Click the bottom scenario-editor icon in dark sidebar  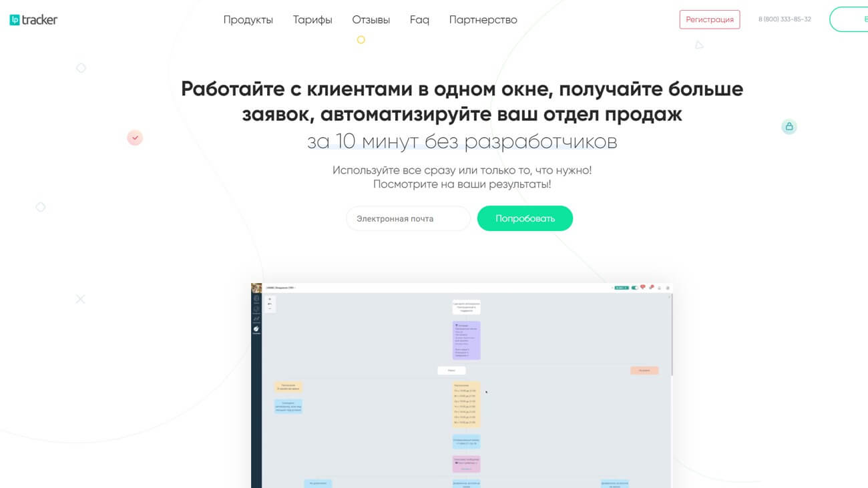[x=256, y=329]
